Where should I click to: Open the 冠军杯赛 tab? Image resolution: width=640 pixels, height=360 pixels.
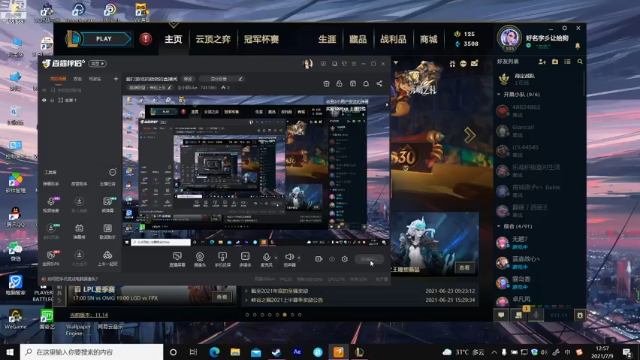pyautogui.click(x=261, y=39)
